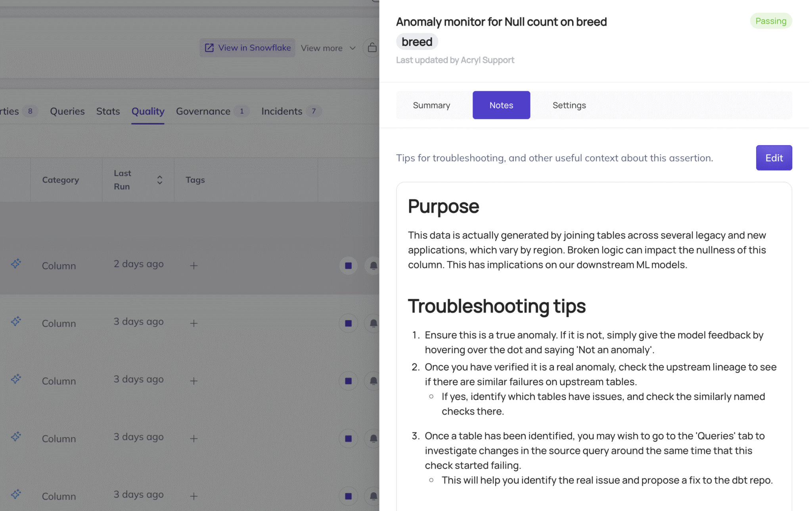Click the lock icon next to View more

coord(372,48)
